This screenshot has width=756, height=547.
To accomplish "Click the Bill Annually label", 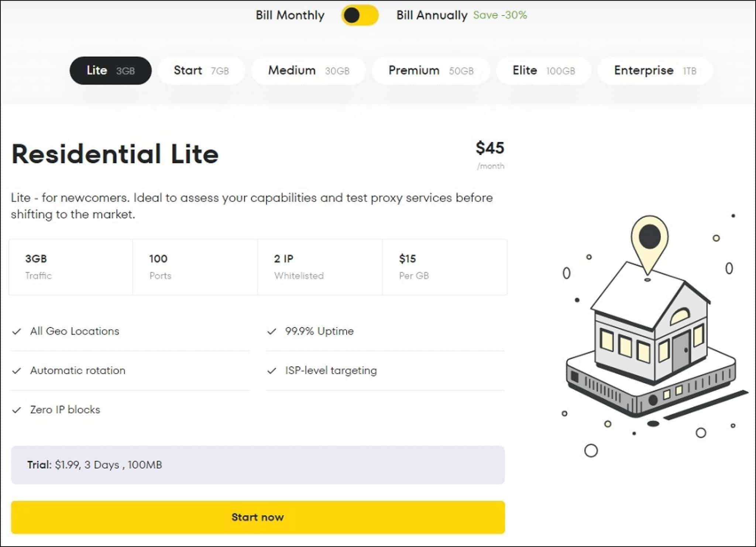I will point(432,15).
